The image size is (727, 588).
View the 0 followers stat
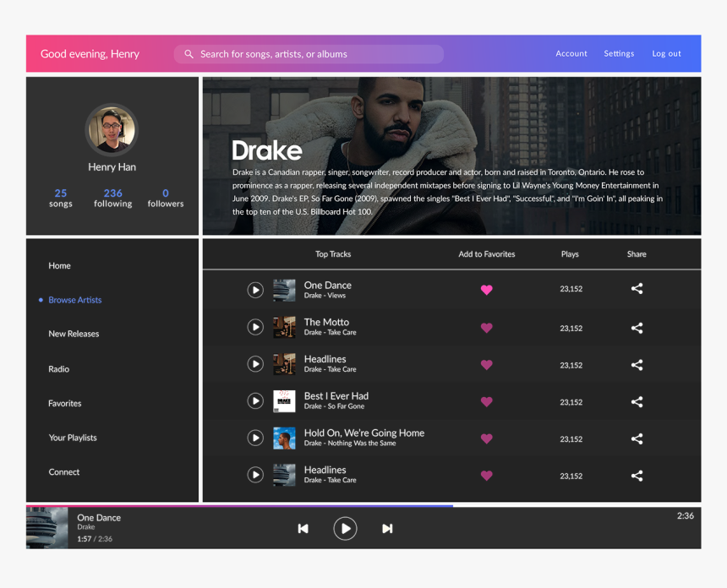point(166,198)
